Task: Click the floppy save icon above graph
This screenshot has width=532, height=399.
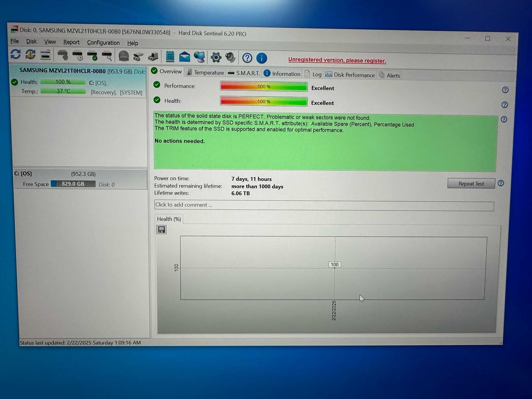Action: 161,230
